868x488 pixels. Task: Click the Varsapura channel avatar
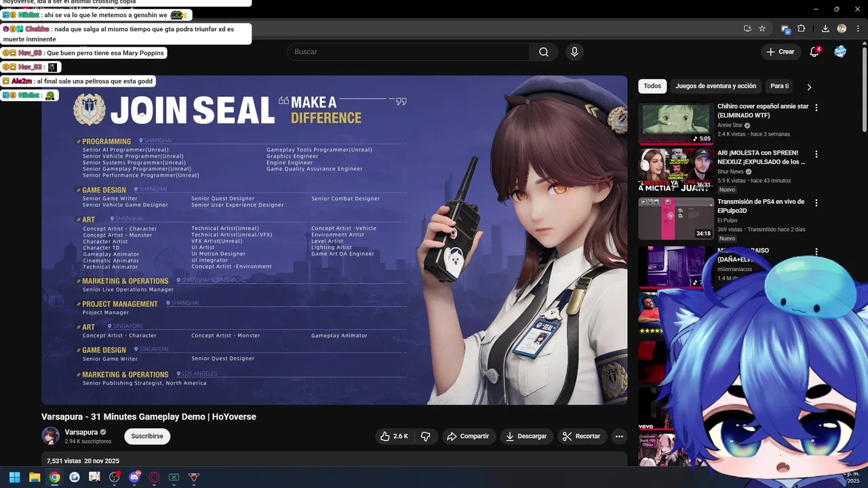coord(50,436)
